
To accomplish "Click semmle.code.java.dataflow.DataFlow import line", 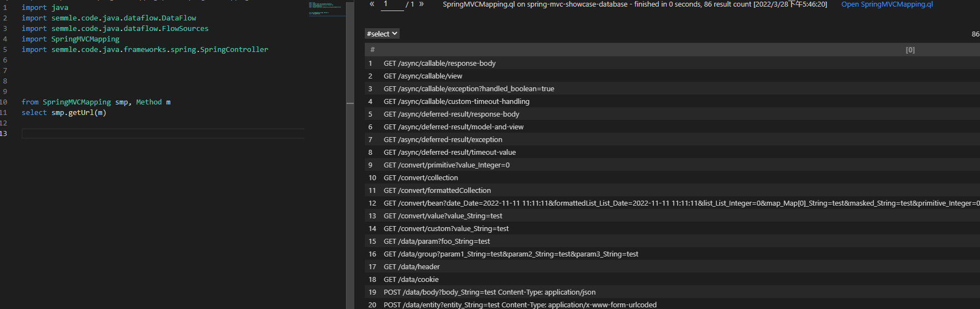I will (109, 18).
